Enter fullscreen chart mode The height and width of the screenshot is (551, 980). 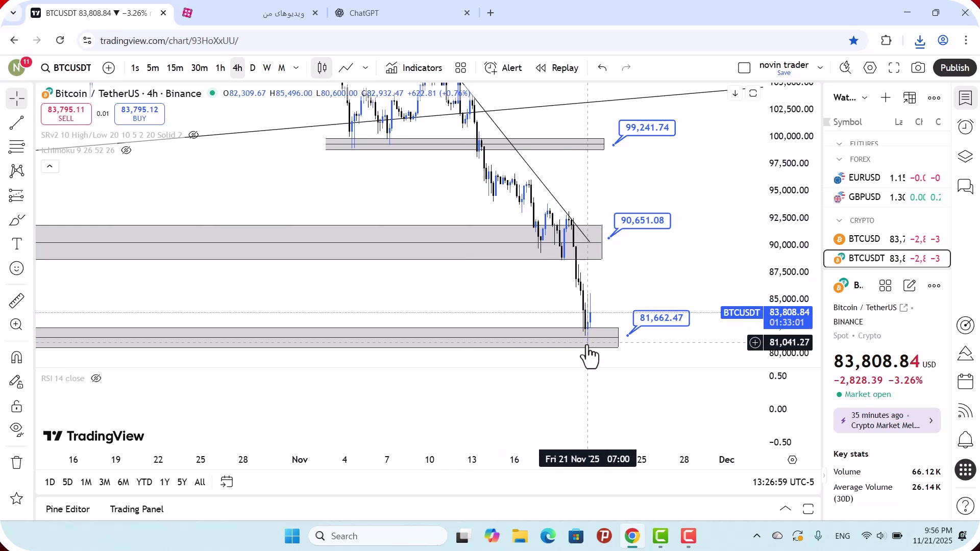click(x=894, y=68)
